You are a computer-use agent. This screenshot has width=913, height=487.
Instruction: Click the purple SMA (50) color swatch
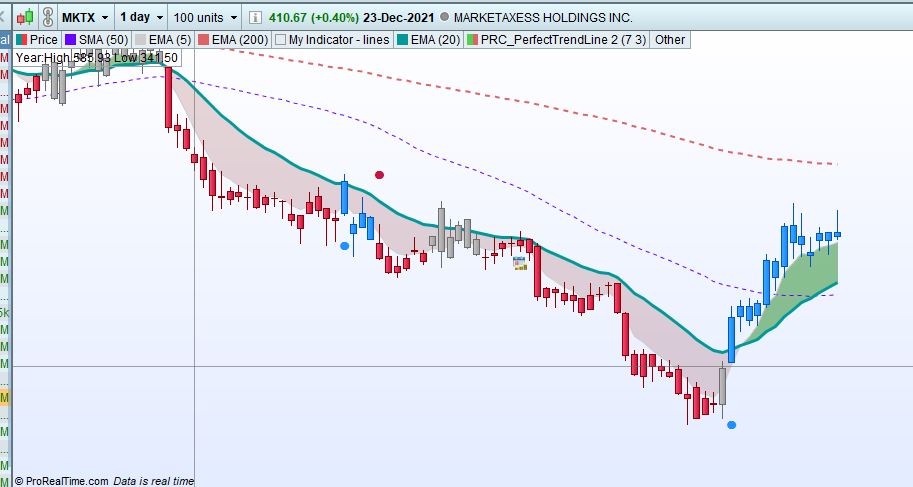coord(70,40)
